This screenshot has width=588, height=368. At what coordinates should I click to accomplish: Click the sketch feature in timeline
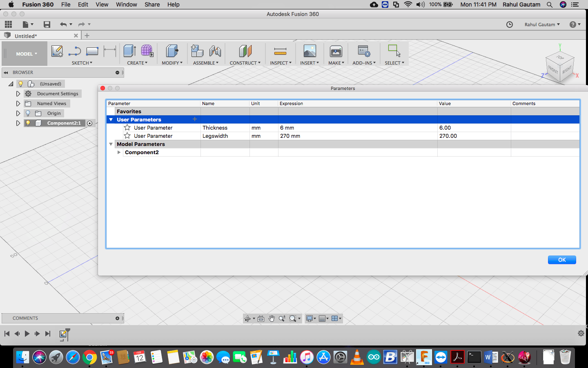pos(63,334)
